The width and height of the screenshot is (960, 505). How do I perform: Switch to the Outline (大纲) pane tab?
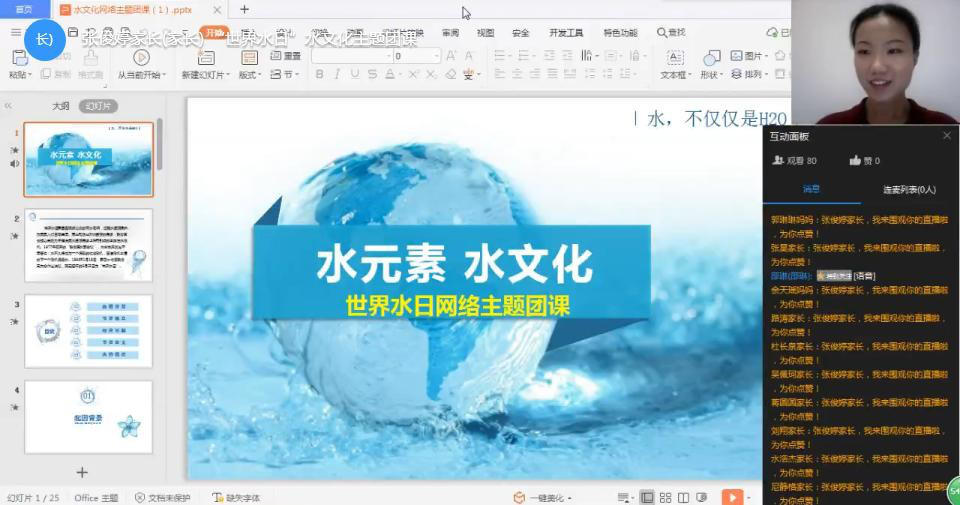click(x=61, y=105)
